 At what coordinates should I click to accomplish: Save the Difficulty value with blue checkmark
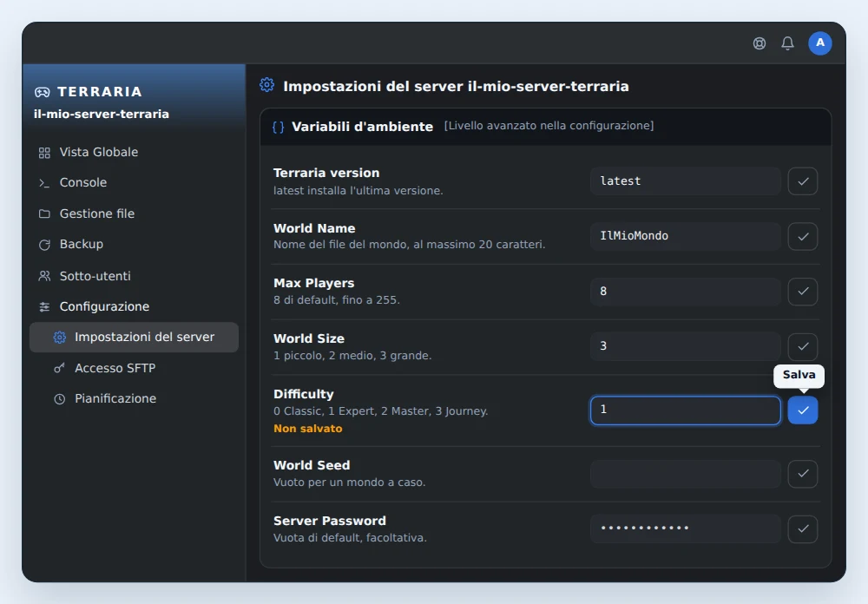(x=803, y=410)
